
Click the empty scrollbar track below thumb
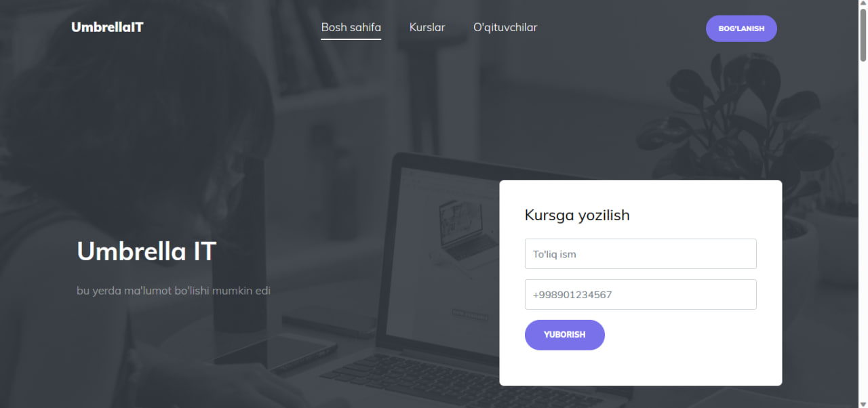[863, 230]
